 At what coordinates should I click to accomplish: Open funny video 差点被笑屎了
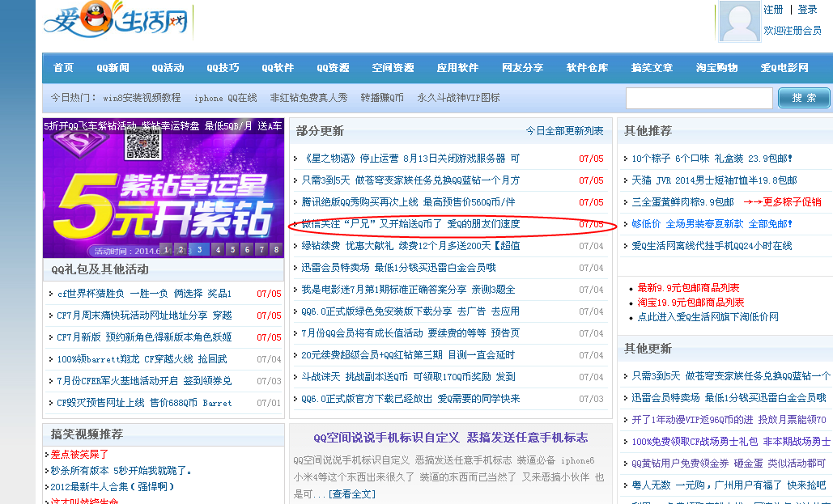pos(79,455)
